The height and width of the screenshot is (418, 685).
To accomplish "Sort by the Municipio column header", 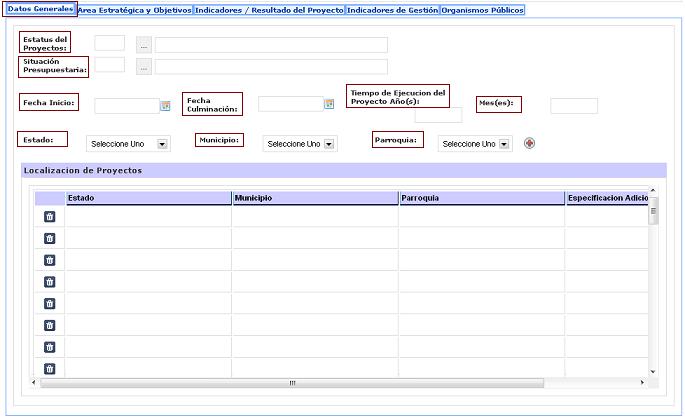I will click(314, 198).
